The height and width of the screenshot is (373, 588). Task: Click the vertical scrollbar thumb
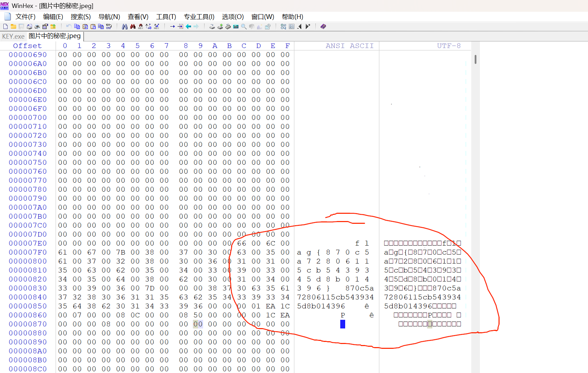tap(475, 59)
